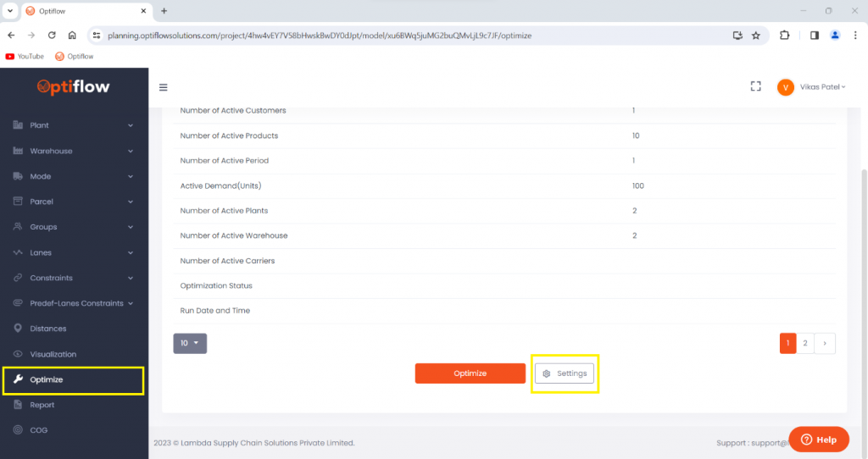The image size is (868, 459).
Task: Click the Report printer icon
Action: 19,405
